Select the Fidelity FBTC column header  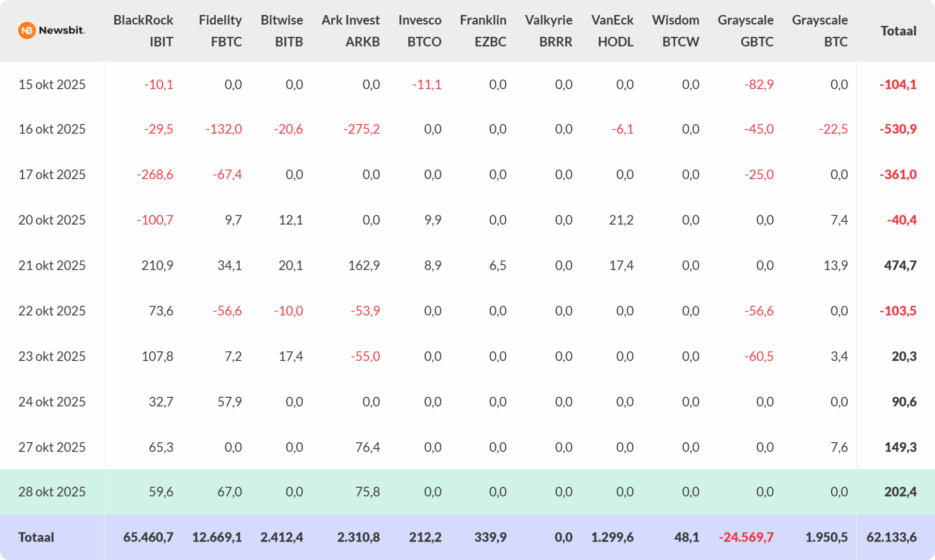[x=220, y=31]
